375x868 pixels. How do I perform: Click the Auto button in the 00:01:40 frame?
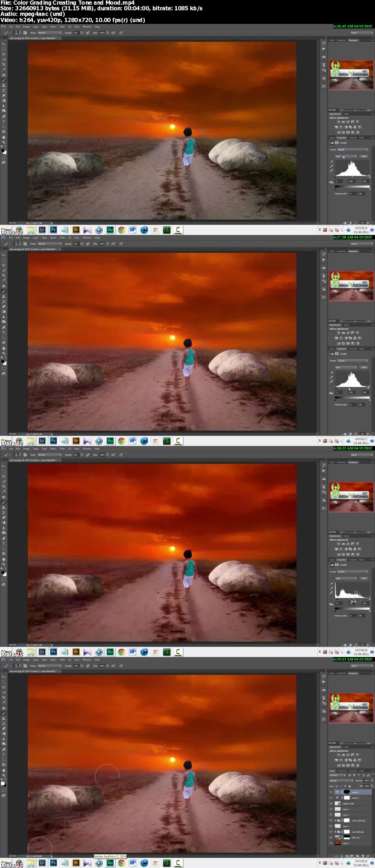click(364, 367)
